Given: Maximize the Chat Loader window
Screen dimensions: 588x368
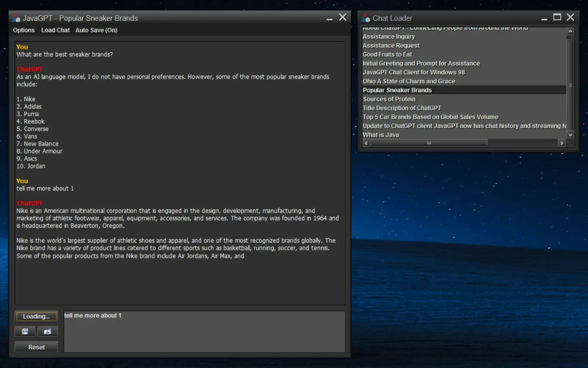Looking at the screenshot, I should (557, 17).
